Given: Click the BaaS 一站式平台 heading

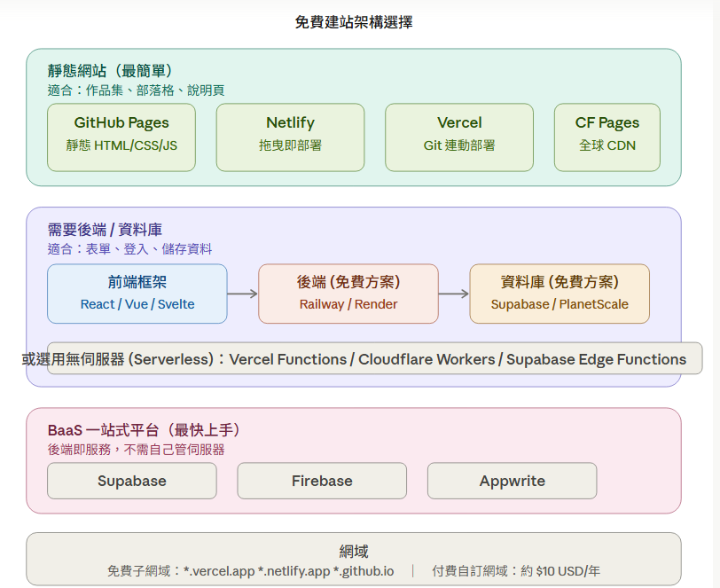Looking at the screenshot, I should [x=145, y=430].
